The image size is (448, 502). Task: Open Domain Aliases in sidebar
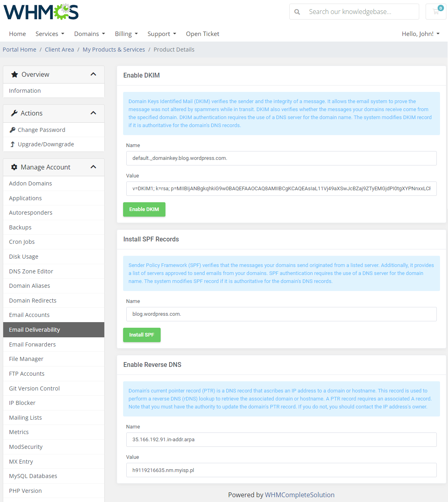[54, 286]
